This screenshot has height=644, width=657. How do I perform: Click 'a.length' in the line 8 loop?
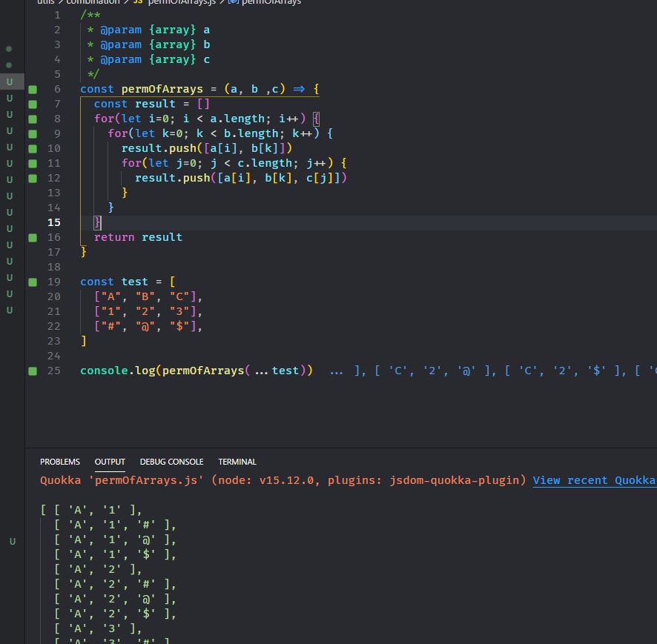coord(237,119)
